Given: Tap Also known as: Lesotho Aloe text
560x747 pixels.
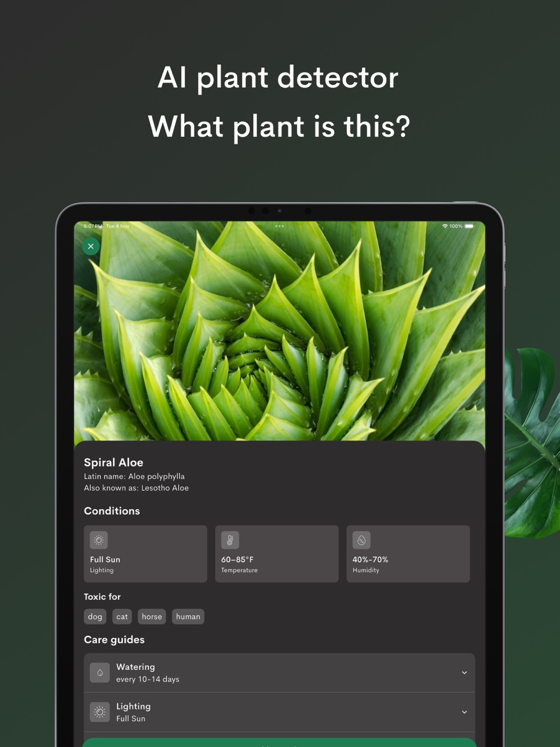Looking at the screenshot, I should pyautogui.click(x=136, y=488).
